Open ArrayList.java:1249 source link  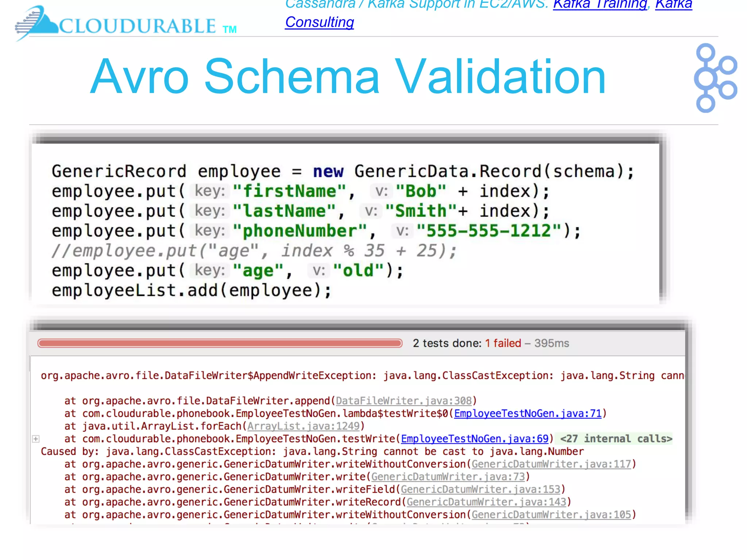click(303, 426)
